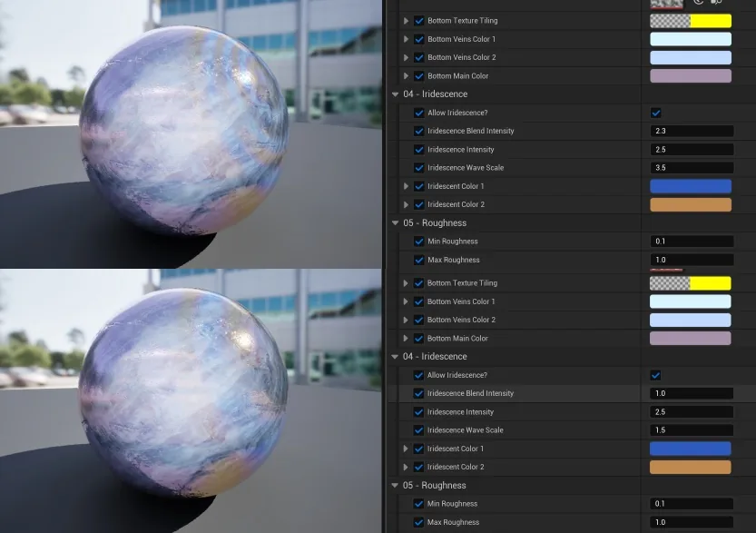The height and width of the screenshot is (533, 756).
Task: Uncheck upper panel's Bottom Texture Tiling override checkbox
Action: (419, 21)
